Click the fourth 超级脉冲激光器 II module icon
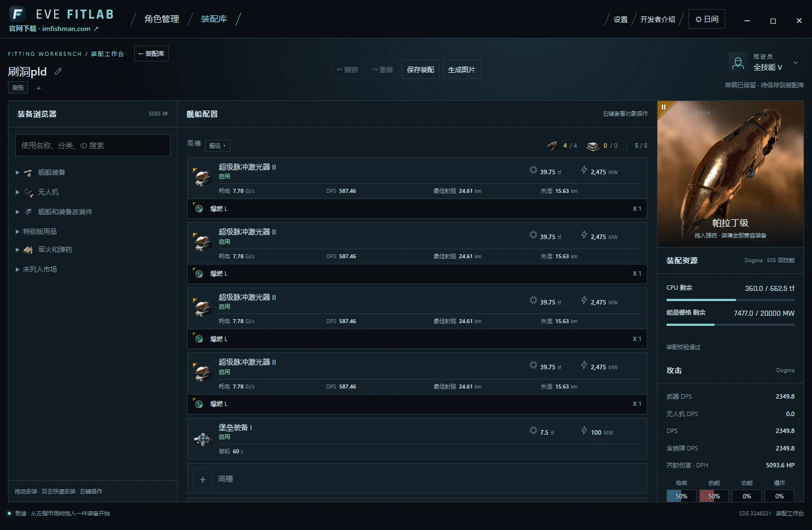This screenshot has width=812, height=530. tap(202, 372)
